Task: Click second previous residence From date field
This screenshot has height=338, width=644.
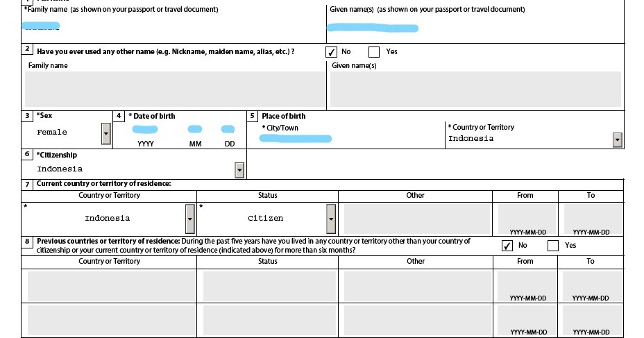Action: tap(527, 321)
